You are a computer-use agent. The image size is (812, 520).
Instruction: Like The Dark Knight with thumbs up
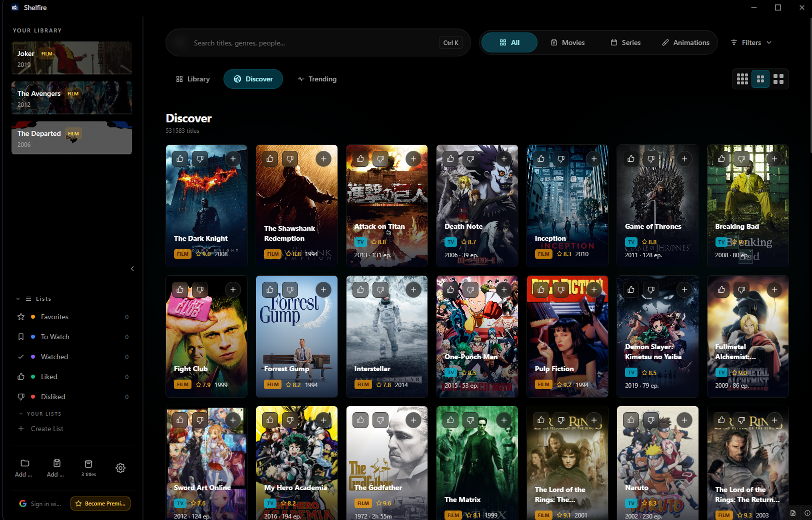180,159
